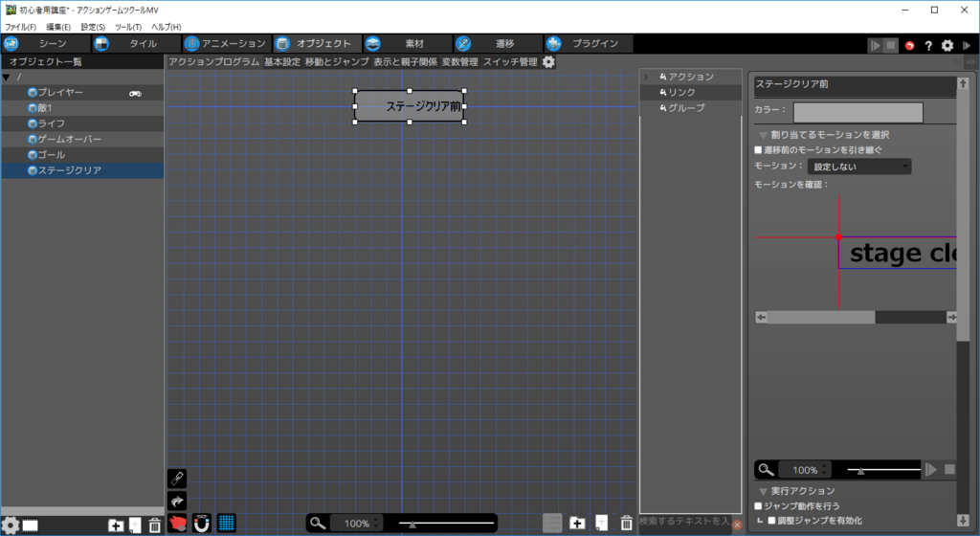Click the search text field under the action list
980x536 pixels.
pyautogui.click(x=685, y=521)
